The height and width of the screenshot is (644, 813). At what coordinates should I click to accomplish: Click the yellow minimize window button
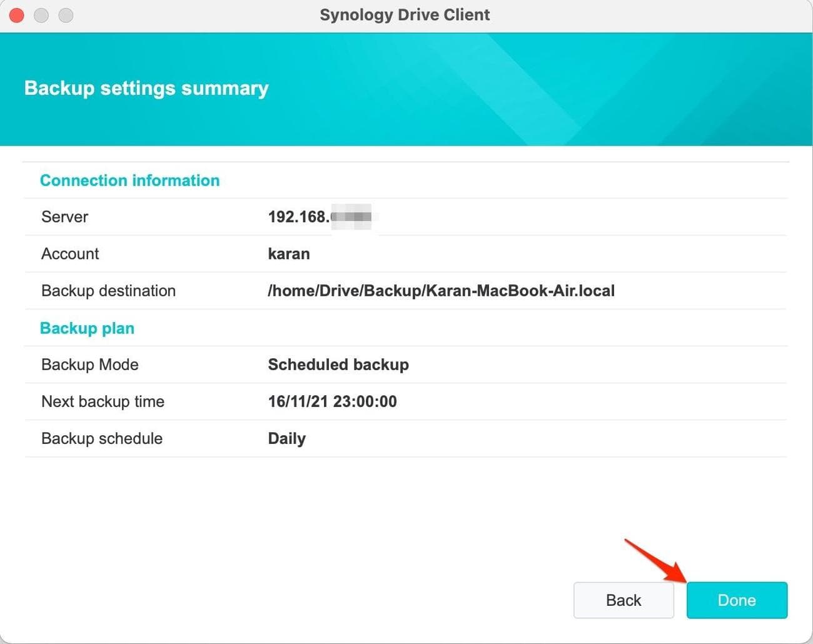coord(41,15)
